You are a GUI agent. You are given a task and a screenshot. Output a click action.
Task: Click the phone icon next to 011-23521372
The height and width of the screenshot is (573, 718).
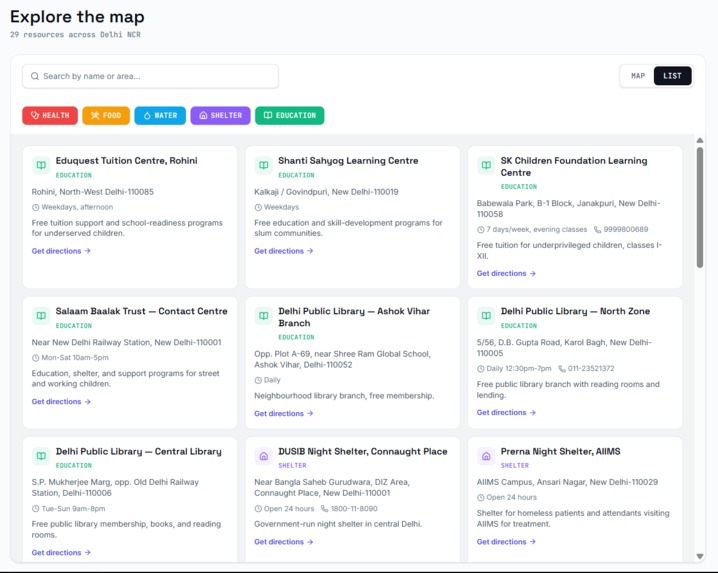tap(562, 369)
